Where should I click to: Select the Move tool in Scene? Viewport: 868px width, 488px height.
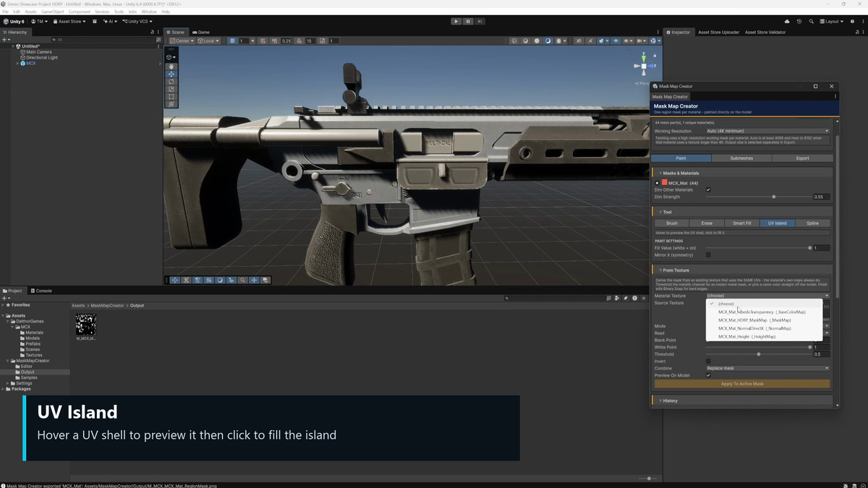[171, 74]
